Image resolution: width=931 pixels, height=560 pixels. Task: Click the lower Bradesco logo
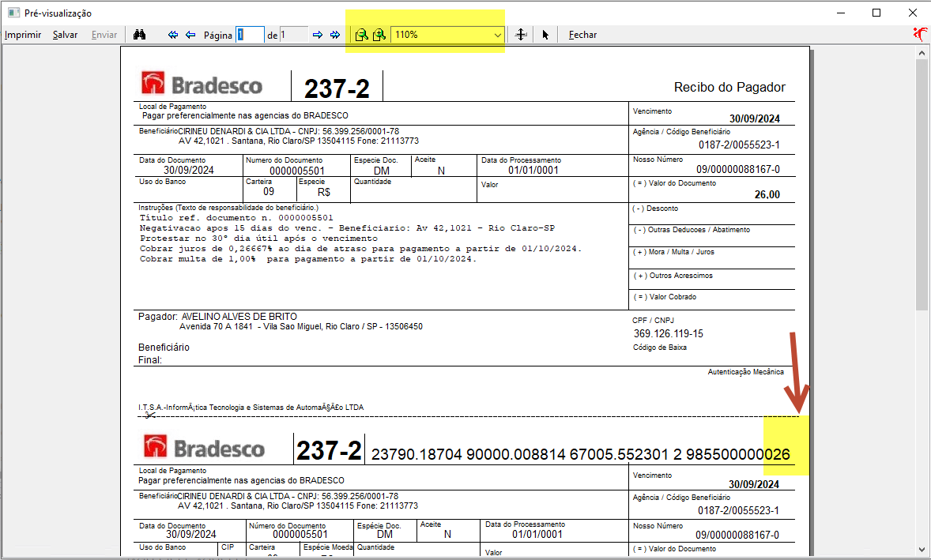tap(204, 448)
